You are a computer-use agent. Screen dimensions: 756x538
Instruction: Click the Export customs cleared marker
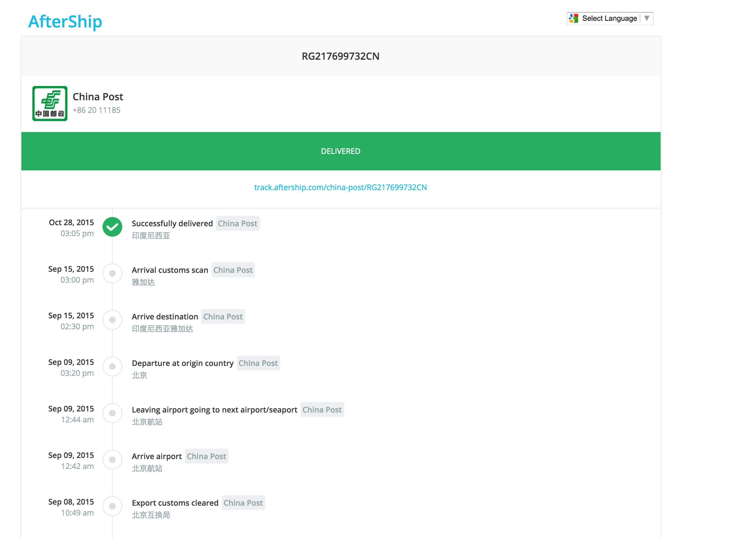(x=112, y=506)
